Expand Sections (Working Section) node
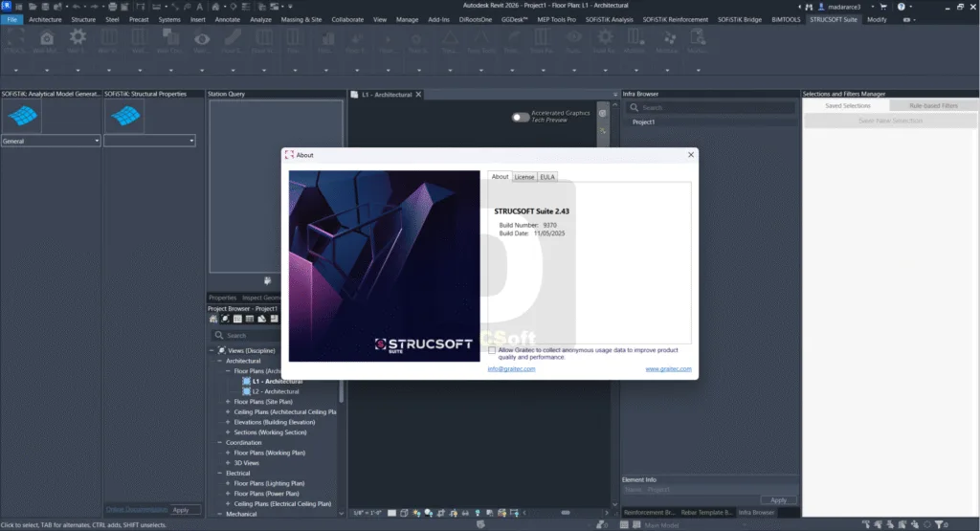This screenshot has height=531, width=980. (228, 432)
